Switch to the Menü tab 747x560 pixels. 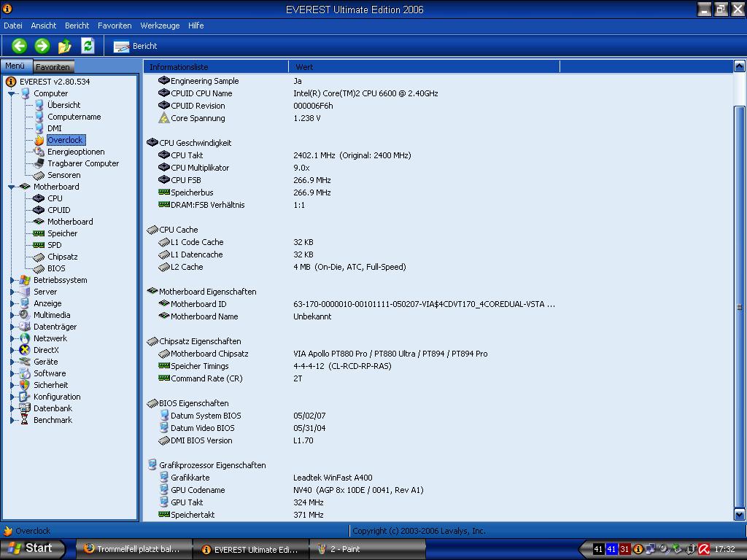pyautogui.click(x=16, y=66)
